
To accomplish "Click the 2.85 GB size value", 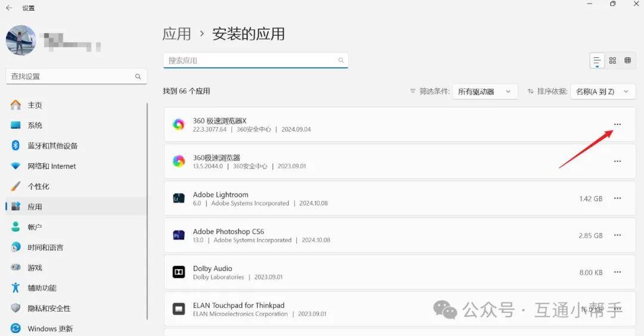I will point(590,235).
